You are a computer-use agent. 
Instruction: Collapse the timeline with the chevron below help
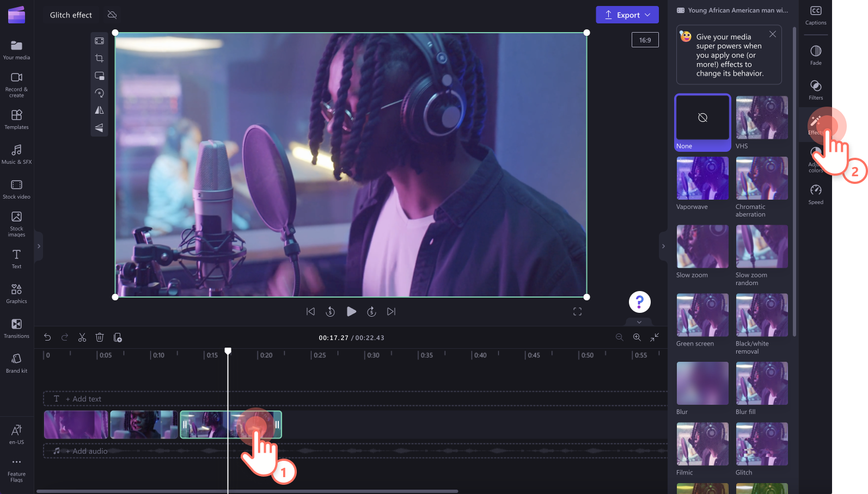coord(639,322)
